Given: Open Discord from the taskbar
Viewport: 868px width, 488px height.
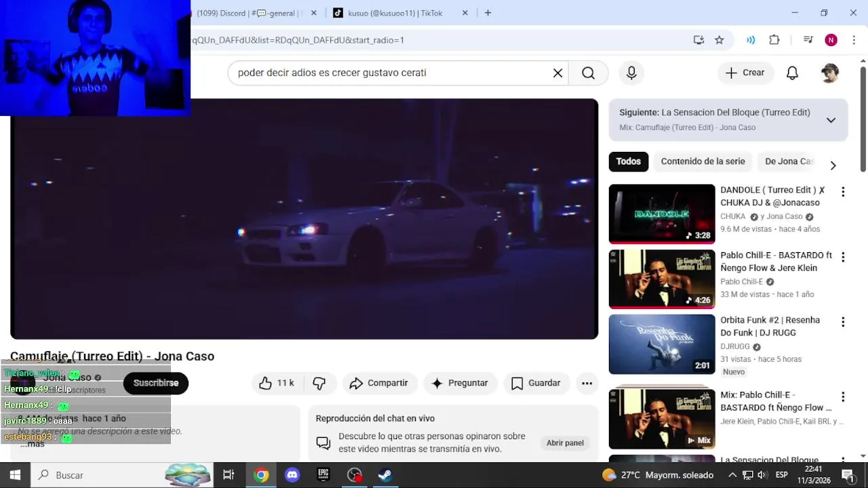Looking at the screenshot, I should (x=292, y=475).
